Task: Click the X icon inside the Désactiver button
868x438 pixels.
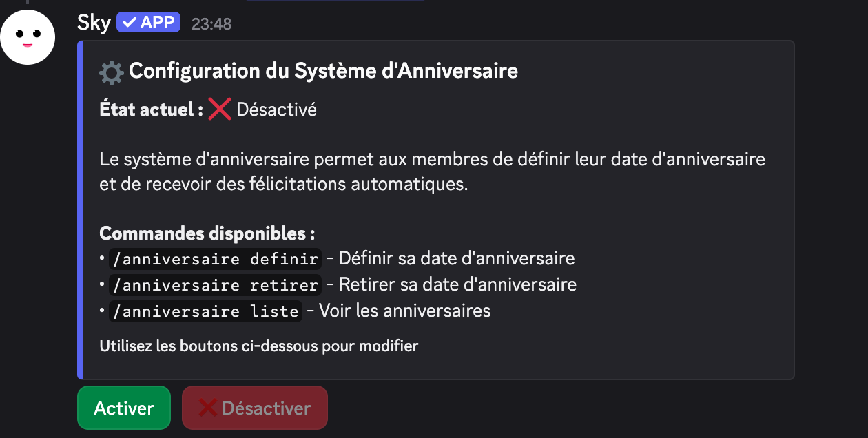Action: click(x=208, y=408)
